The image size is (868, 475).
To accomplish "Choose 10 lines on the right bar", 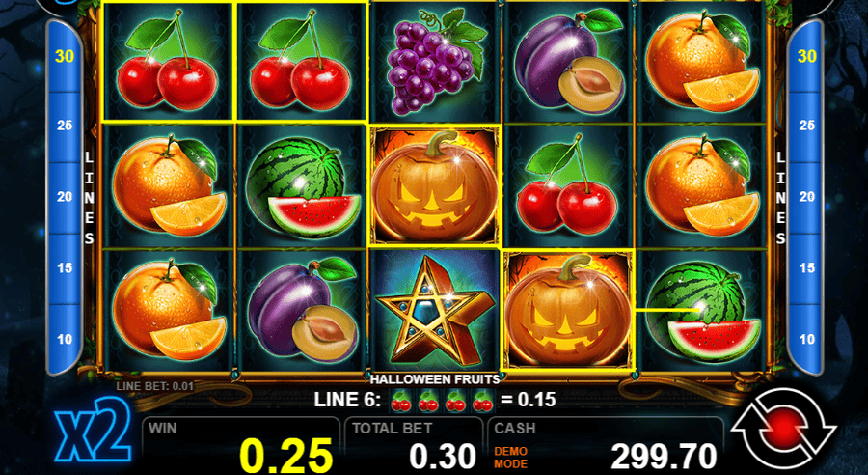I will 806,339.
